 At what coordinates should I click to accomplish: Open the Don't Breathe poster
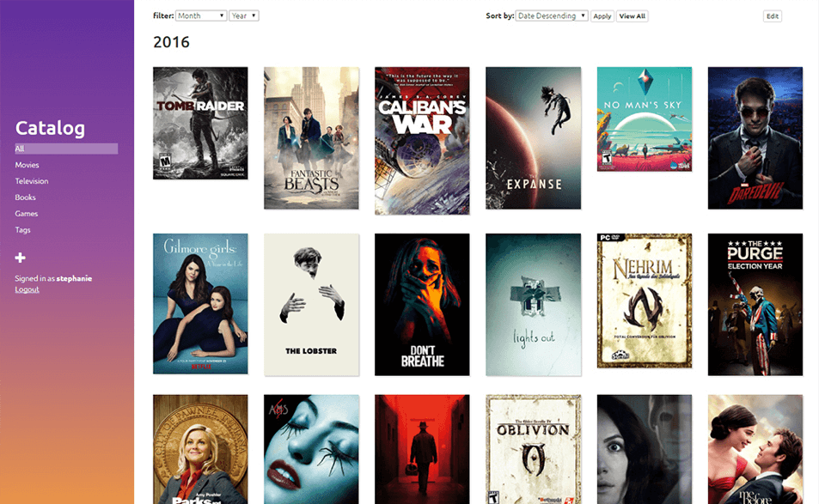click(x=422, y=305)
